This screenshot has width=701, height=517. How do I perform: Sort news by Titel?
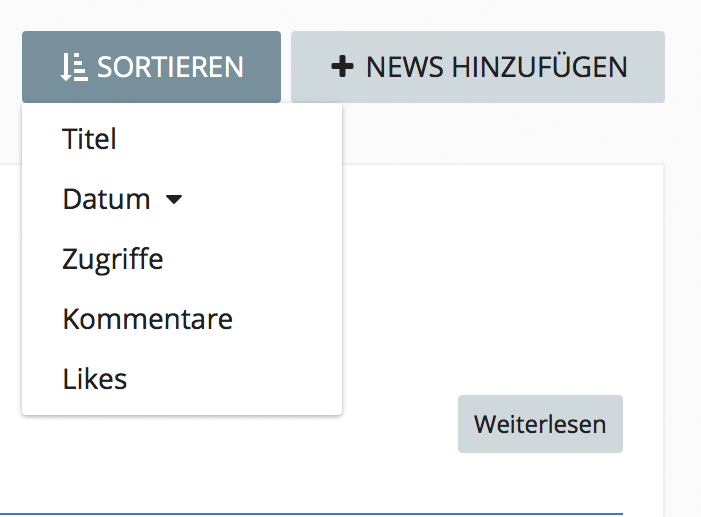tap(90, 139)
